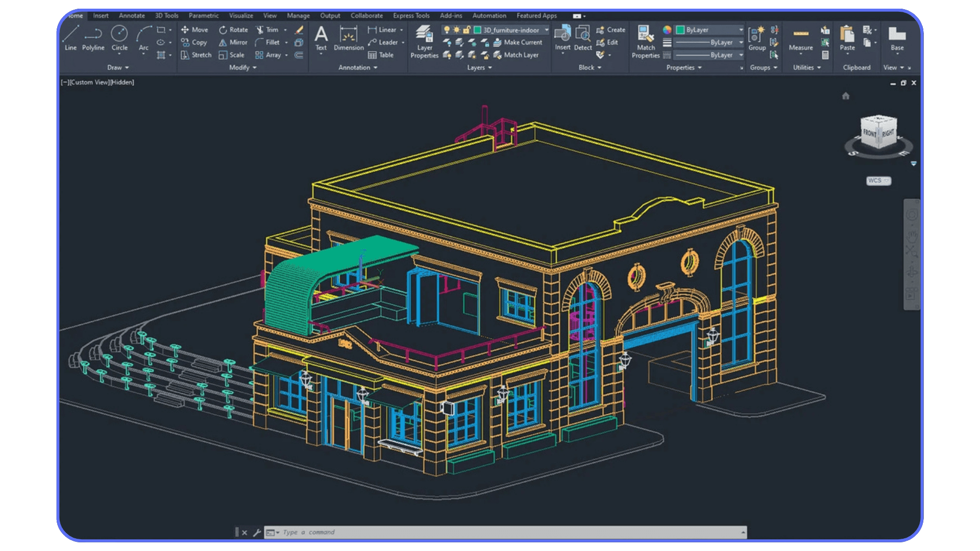Open the Visualize ribbon tab
The image size is (980, 551).
(240, 15)
